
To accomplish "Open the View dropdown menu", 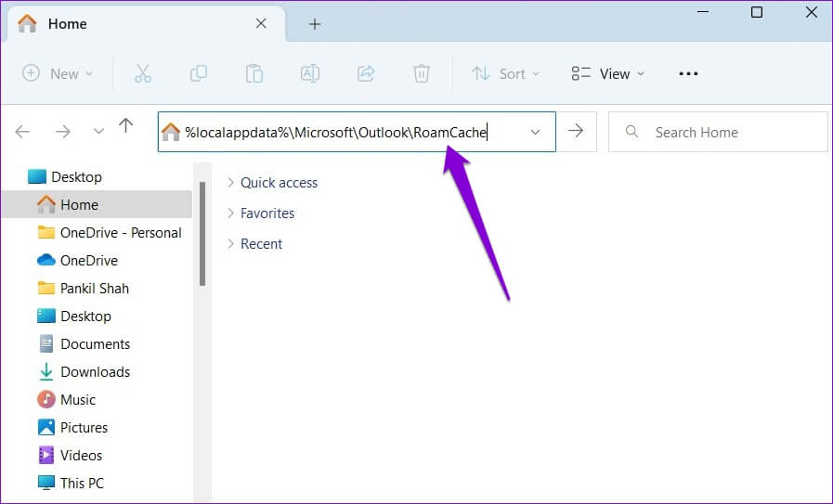I will click(607, 73).
